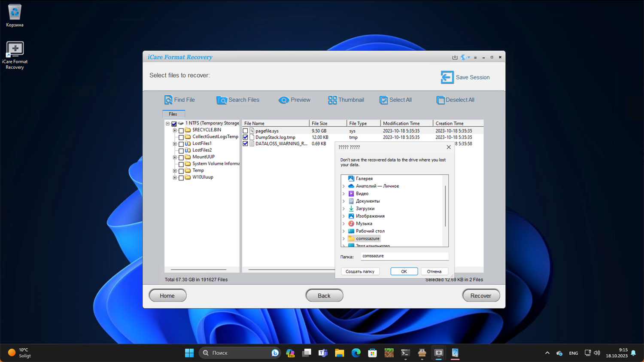Open File Explorer from the taskbar
The height and width of the screenshot is (362, 644).
pos(340,353)
